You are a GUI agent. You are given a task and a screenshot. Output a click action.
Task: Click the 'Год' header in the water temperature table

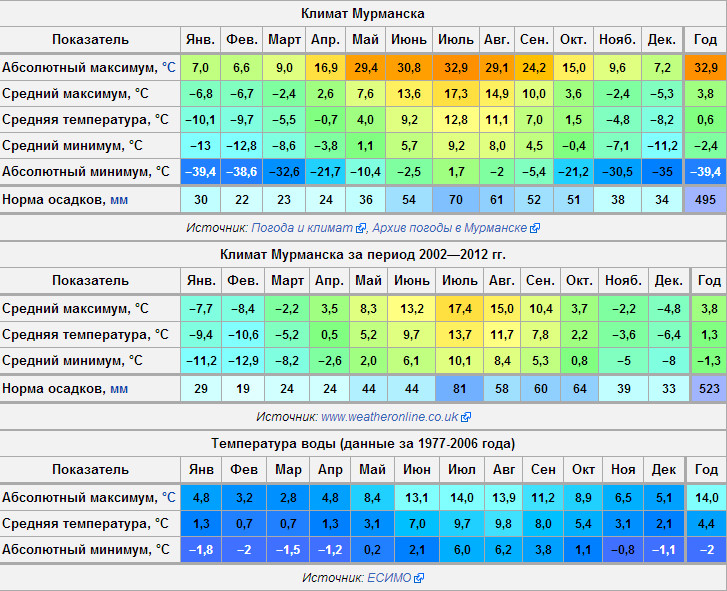tap(706, 470)
